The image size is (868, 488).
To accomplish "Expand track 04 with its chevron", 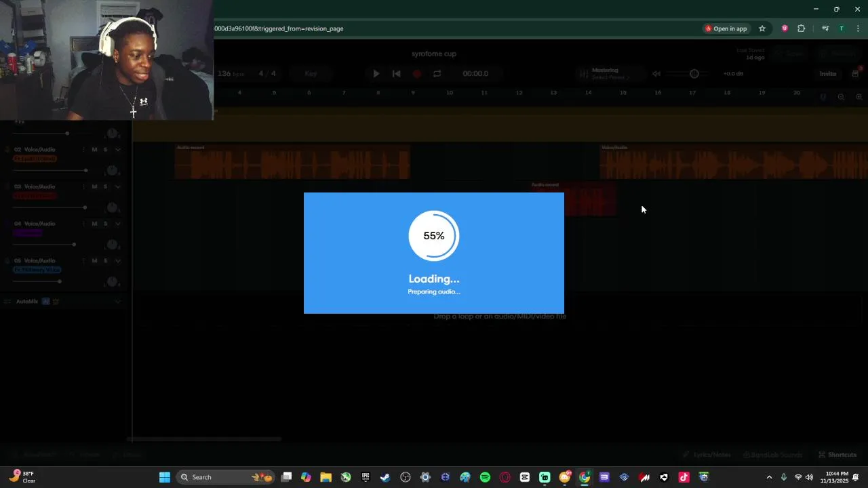I will coord(118,224).
